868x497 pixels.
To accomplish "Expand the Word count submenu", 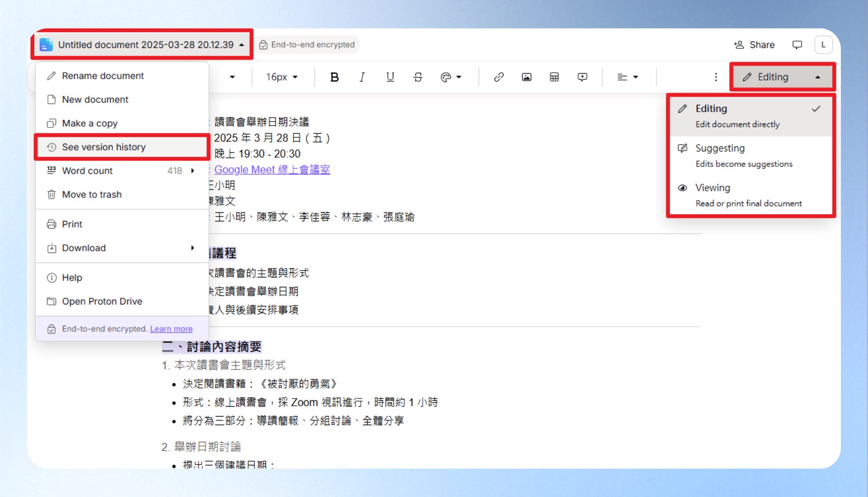I will click(x=122, y=171).
